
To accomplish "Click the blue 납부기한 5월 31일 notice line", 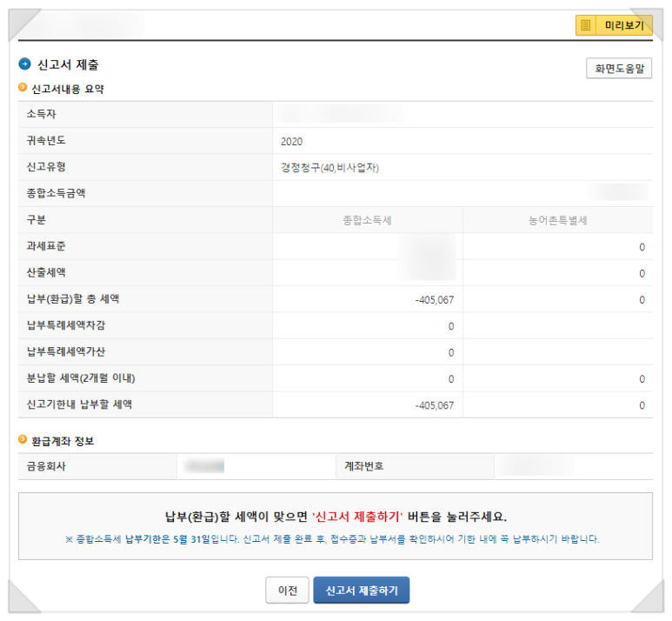I will point(332,539).
